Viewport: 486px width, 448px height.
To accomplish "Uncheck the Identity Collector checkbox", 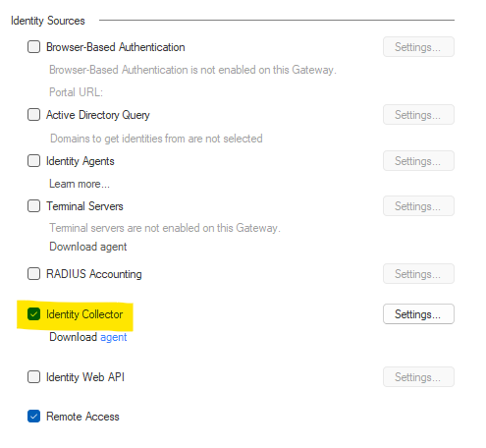I will pos(33,314).
